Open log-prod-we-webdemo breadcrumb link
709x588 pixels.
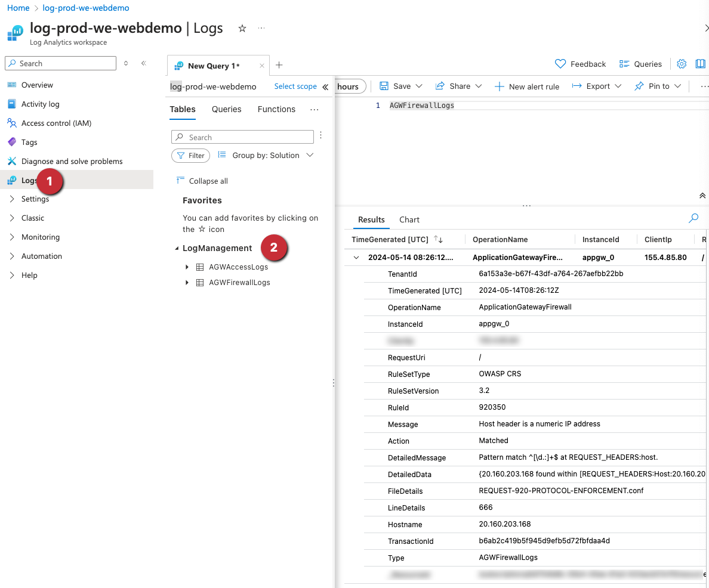86,8
